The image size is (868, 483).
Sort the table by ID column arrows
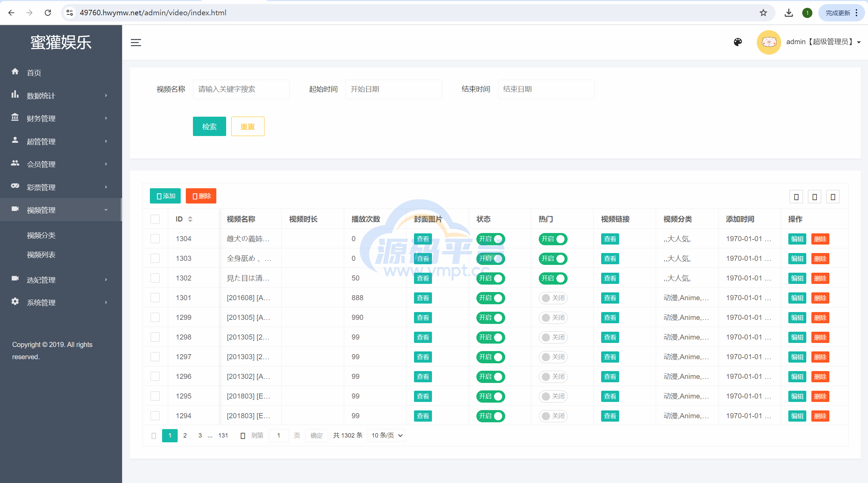click(190, 219)
